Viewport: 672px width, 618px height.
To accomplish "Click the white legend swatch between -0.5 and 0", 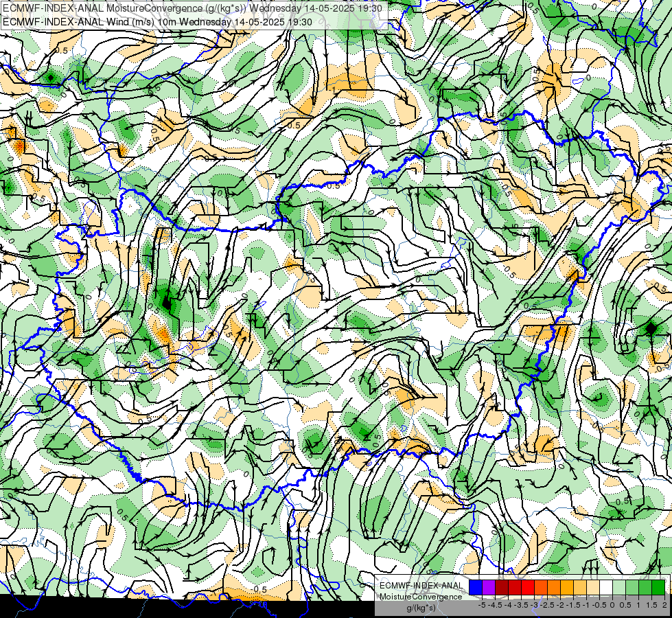I will pyautogui.click(x=605, y=587).
